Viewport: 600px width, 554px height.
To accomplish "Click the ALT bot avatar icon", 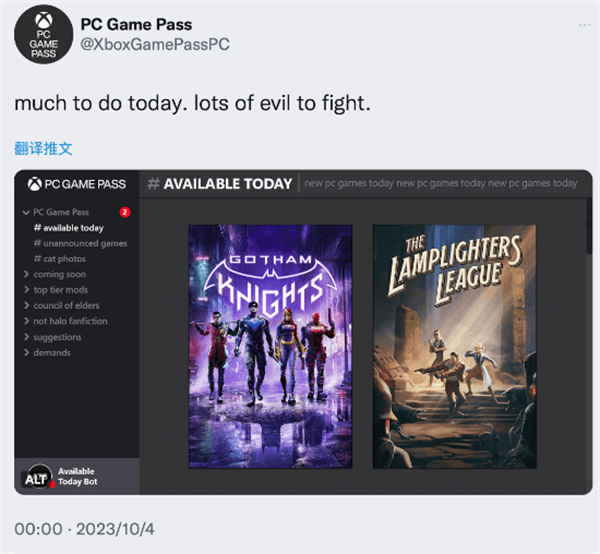I will [x=38, y=477].
